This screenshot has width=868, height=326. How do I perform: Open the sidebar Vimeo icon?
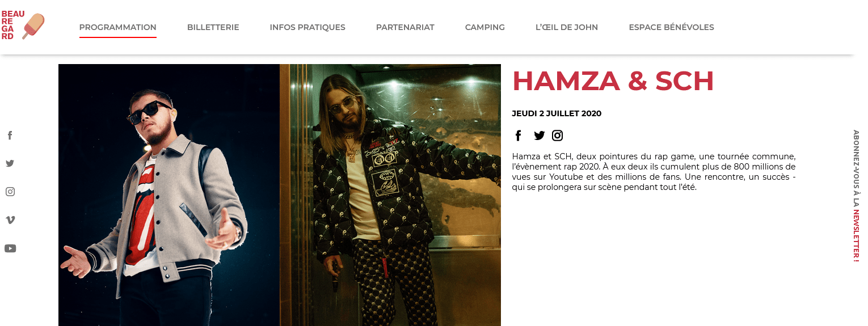pos(10,220)
